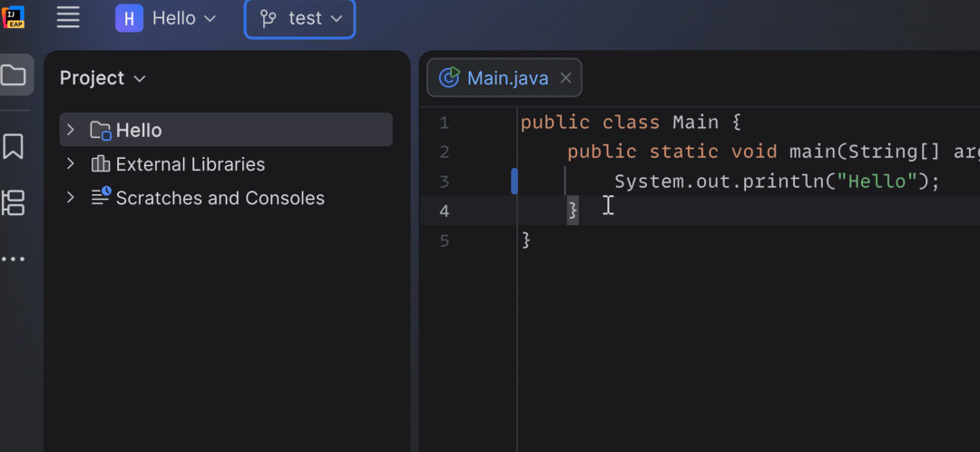This screenshot has height=452, width=980.
Task: Expand the Hello module node
Action: click(x=70, y=130)
